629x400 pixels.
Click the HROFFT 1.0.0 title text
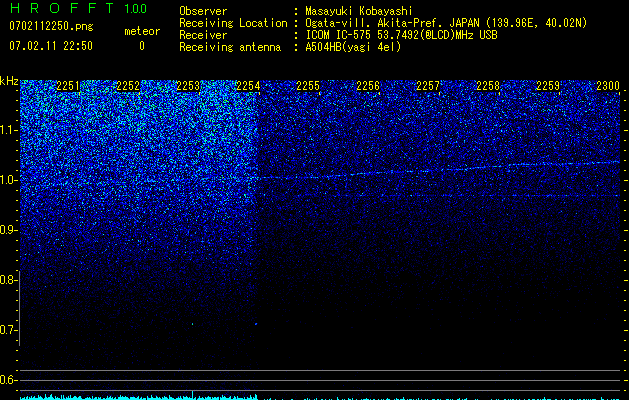point(79,8)
